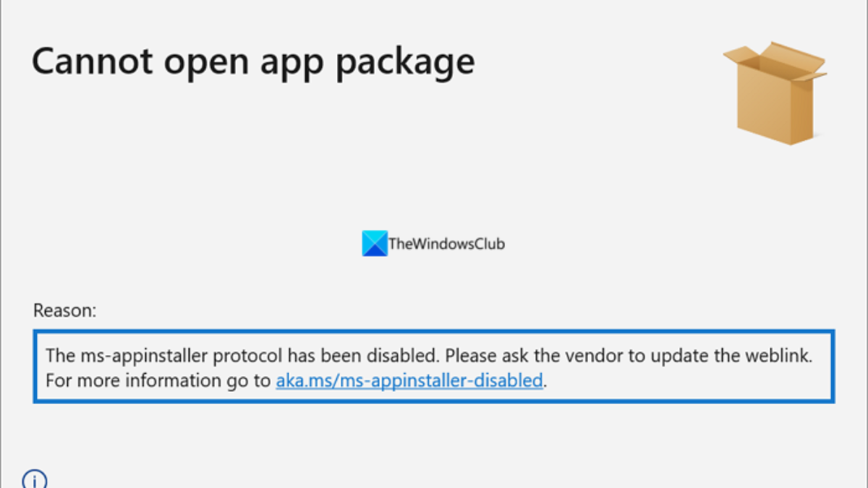The width and height of the screenshot is (868, 488).
Task: Click the "Reason:" label
Action: tap(64, 311)
